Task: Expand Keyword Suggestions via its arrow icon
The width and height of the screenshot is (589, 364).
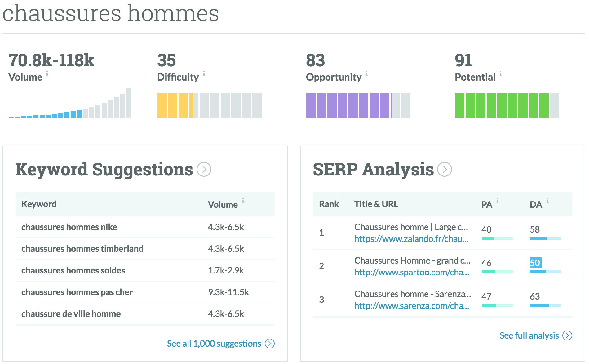Action: point(204,169)
